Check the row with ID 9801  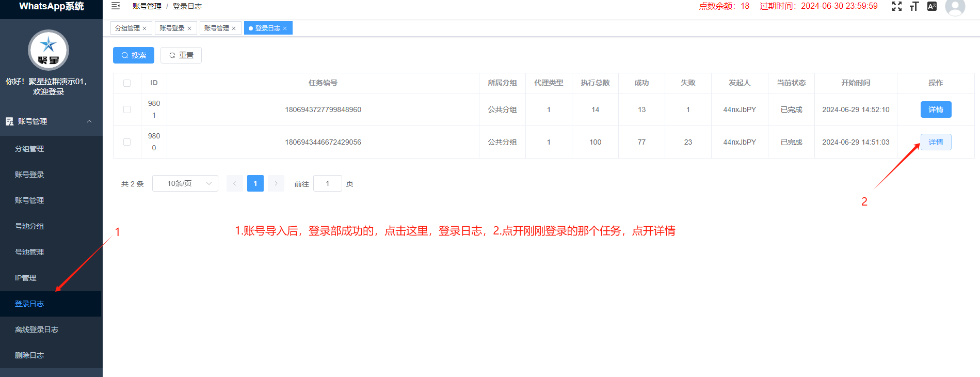(x=127, y=109)
